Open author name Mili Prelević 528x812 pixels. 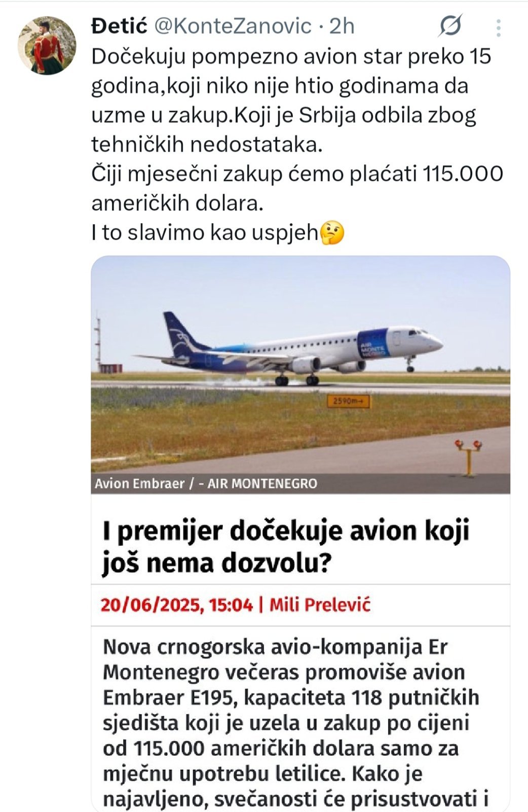[320, 605]
